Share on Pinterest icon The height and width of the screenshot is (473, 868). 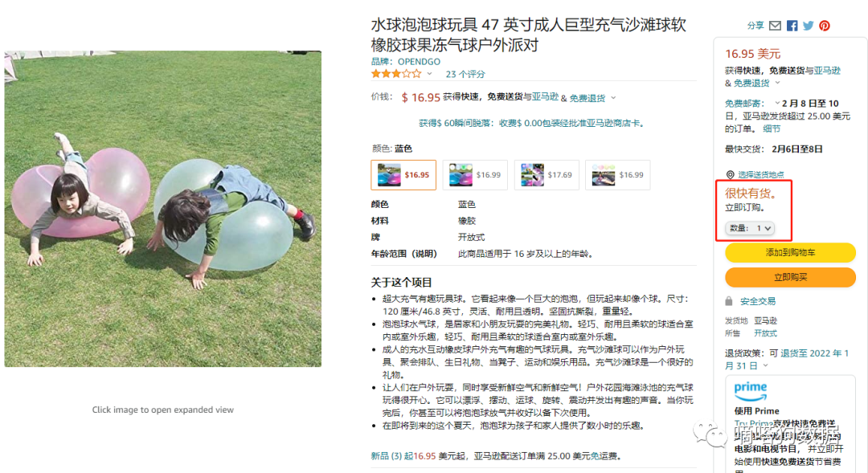point(825,26)
